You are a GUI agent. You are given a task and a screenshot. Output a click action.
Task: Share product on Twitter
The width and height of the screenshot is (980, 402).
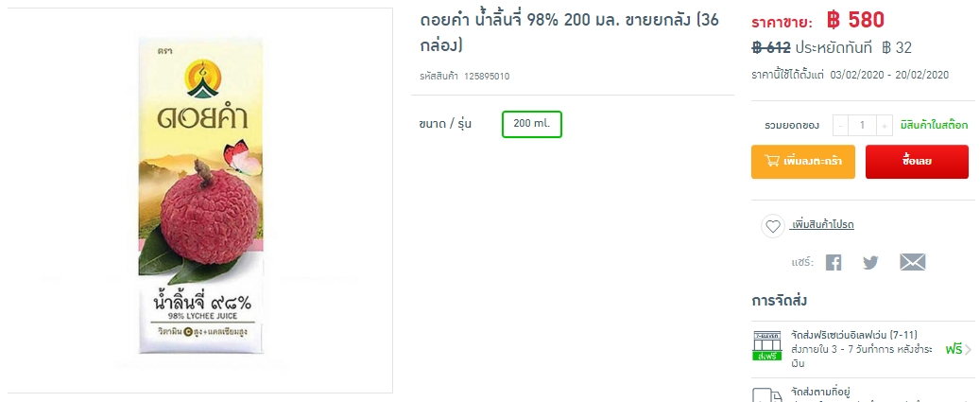pos(870,263)
